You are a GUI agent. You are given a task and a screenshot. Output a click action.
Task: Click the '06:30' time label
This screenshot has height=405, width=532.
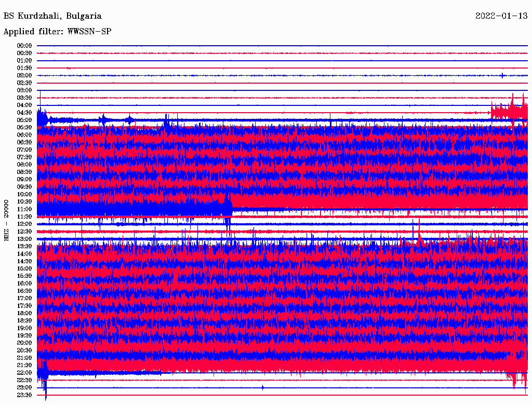24,142
